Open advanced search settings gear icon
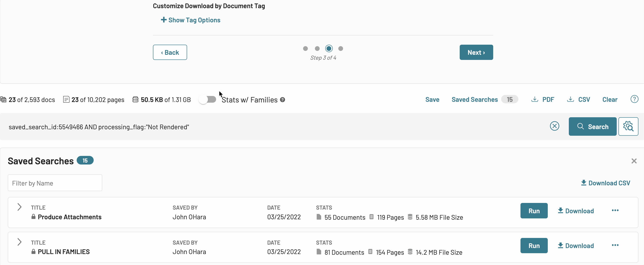 pyautogui.click(x=628, y=126)
